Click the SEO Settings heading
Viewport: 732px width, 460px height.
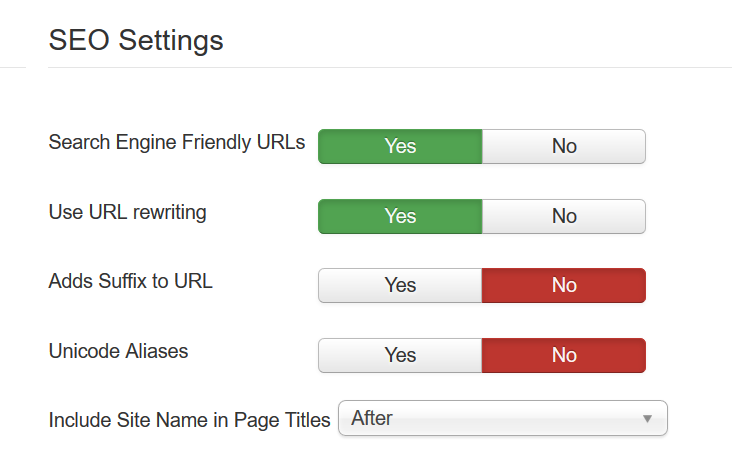click(136, 40)
